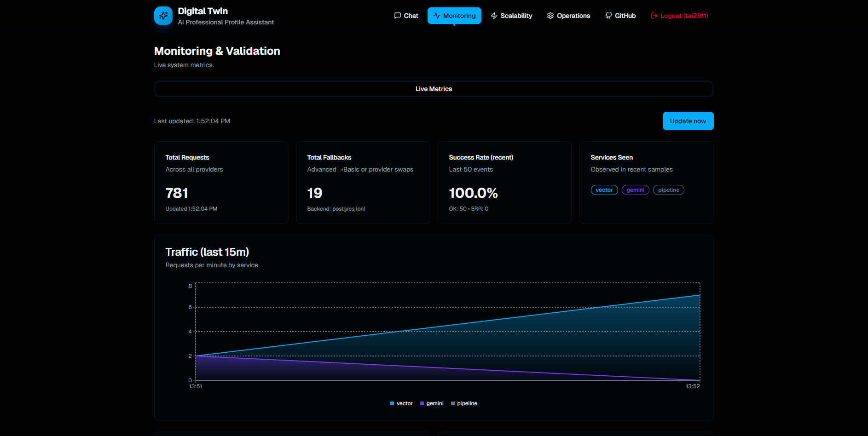Select the gemini service badge

635,190
